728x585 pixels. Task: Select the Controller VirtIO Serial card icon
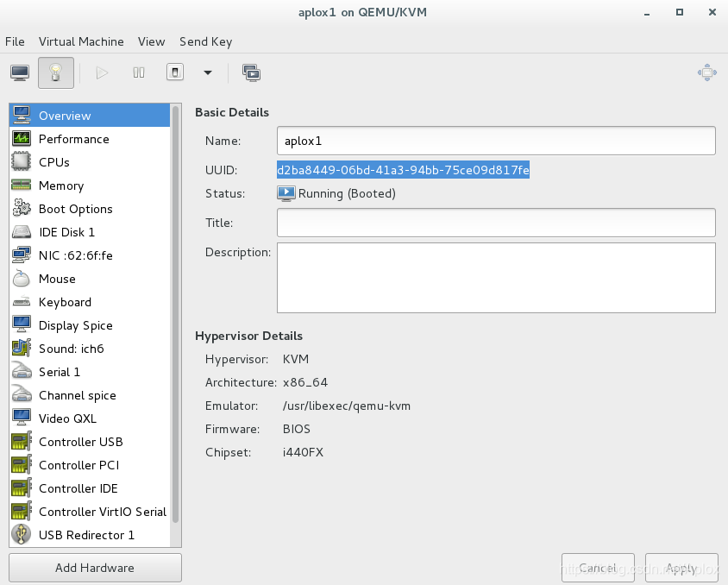(22, 511)
